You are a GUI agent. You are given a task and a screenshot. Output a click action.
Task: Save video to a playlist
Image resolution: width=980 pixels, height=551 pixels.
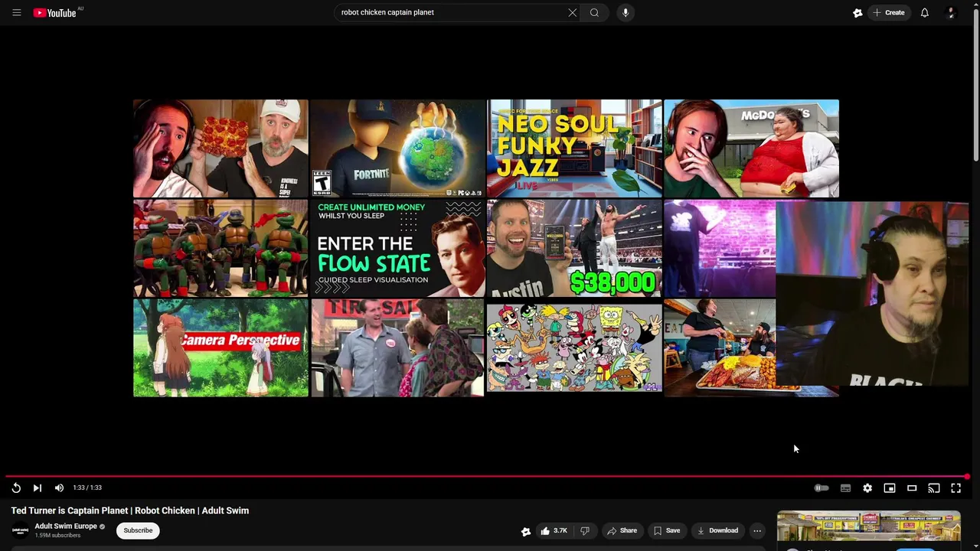point(667,530)
